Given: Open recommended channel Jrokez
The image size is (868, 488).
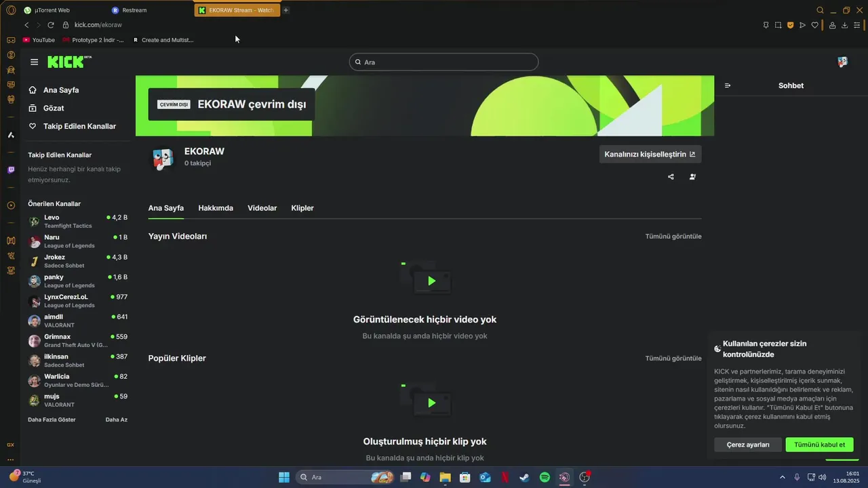Looking at the screenshot, I should [77, 261].
